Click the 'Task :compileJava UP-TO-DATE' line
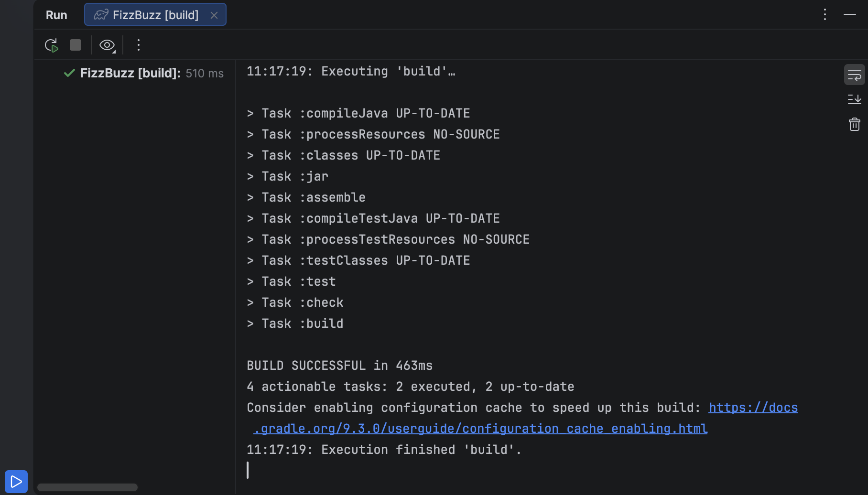This screenshot has width=868, height=495. point(358,113)
